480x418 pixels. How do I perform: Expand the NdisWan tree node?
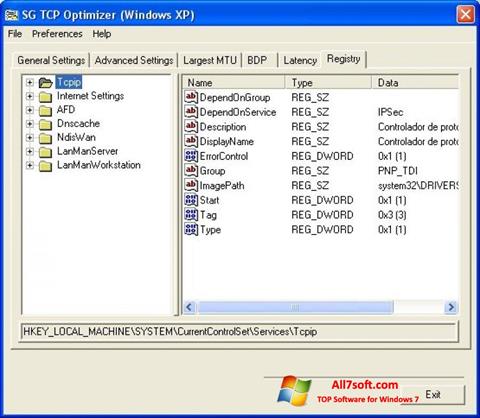coord(30,138)
